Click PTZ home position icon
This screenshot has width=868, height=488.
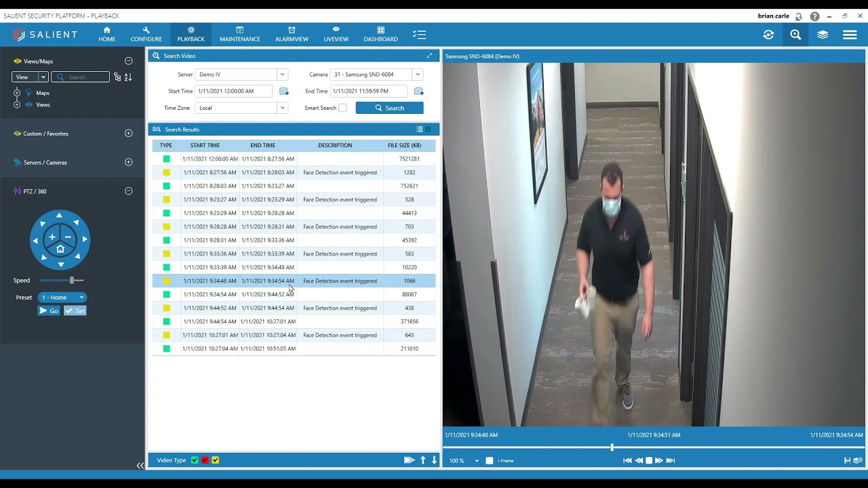point(60,249)
